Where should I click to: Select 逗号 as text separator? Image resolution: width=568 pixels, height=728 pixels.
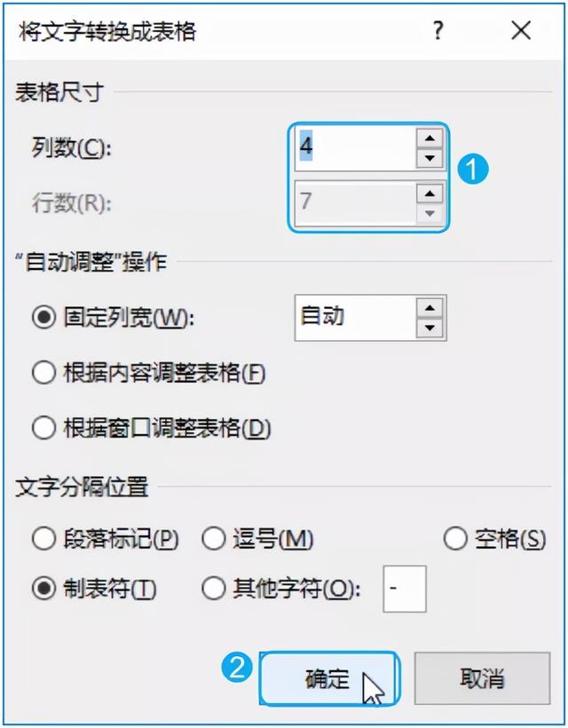(215, 538)
